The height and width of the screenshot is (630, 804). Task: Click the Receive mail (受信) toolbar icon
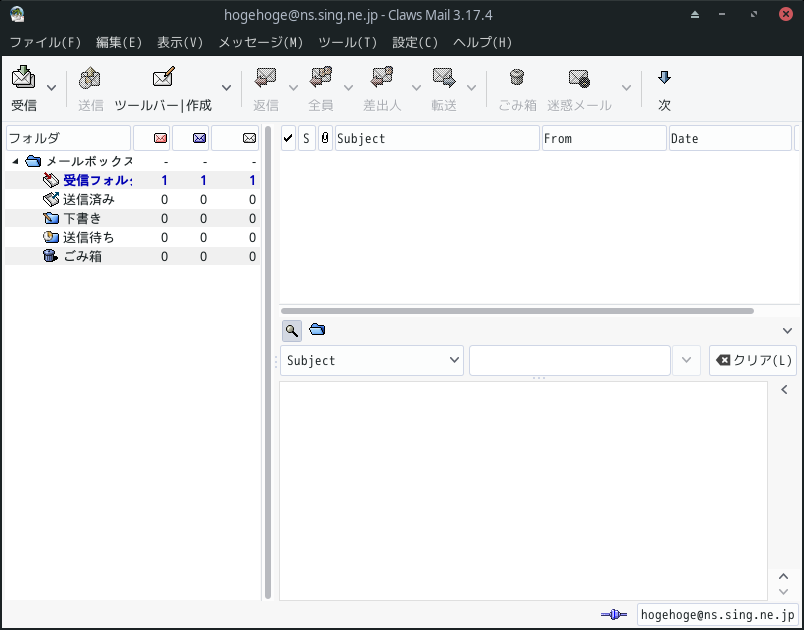(24, 77)
